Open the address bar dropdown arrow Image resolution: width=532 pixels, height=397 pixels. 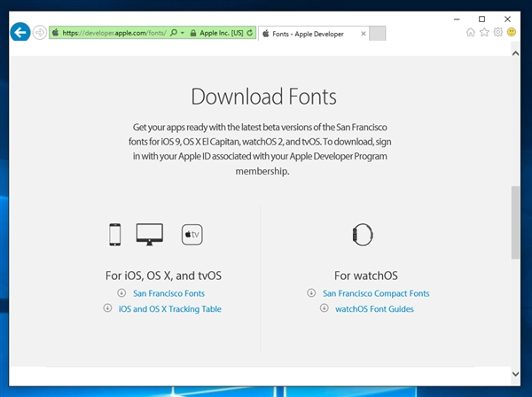coord(182,33)
